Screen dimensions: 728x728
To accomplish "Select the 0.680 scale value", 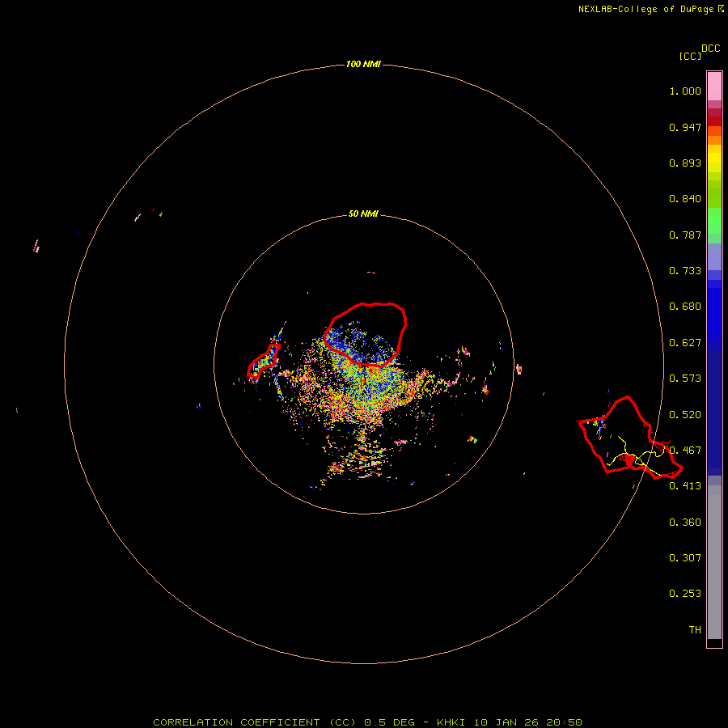I will tap(685, 307).
